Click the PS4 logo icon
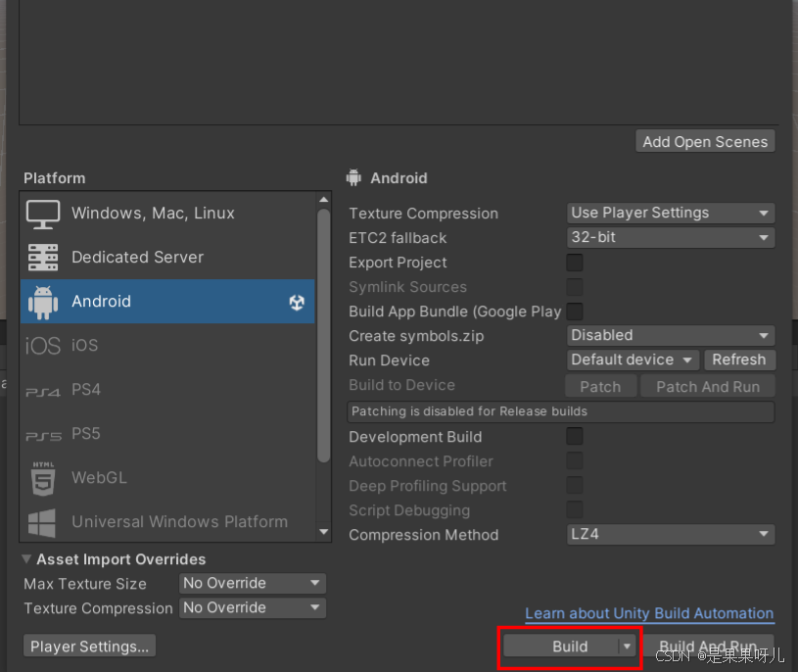Viewport: 798px width, 672px height. (x=43, y=392)
